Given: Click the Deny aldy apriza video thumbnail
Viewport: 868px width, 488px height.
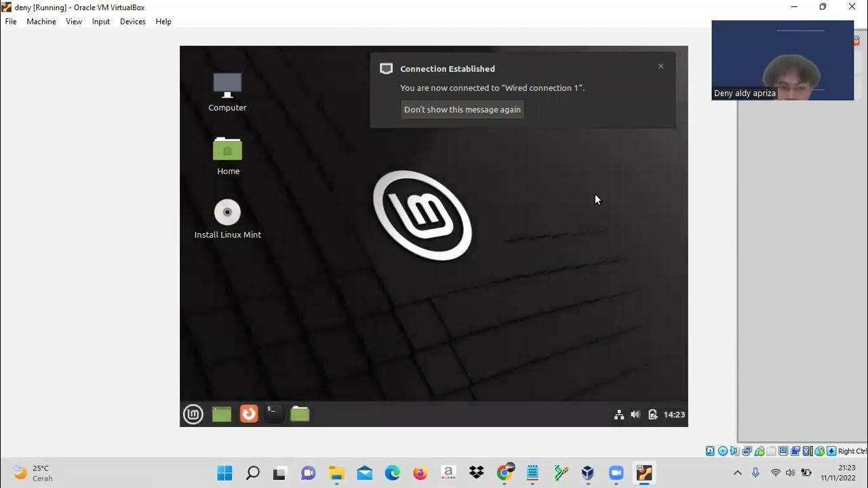Looking at the screenshot, I should click(783, 60).
